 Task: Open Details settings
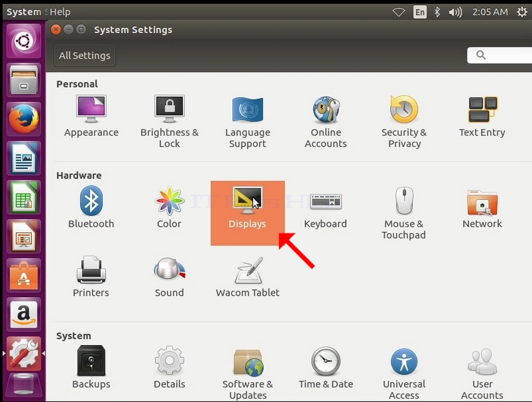point(169,367)
